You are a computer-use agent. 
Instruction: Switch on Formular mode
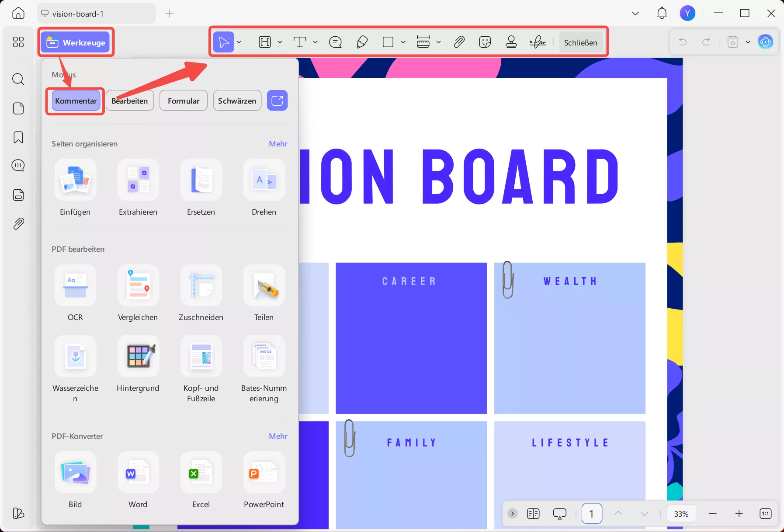click(x=183, y=101)
